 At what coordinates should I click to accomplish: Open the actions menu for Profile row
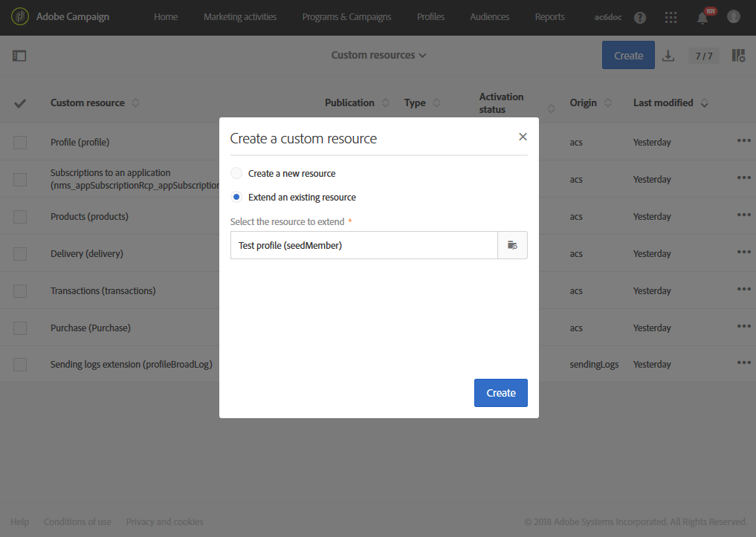[x=743, y=141]
